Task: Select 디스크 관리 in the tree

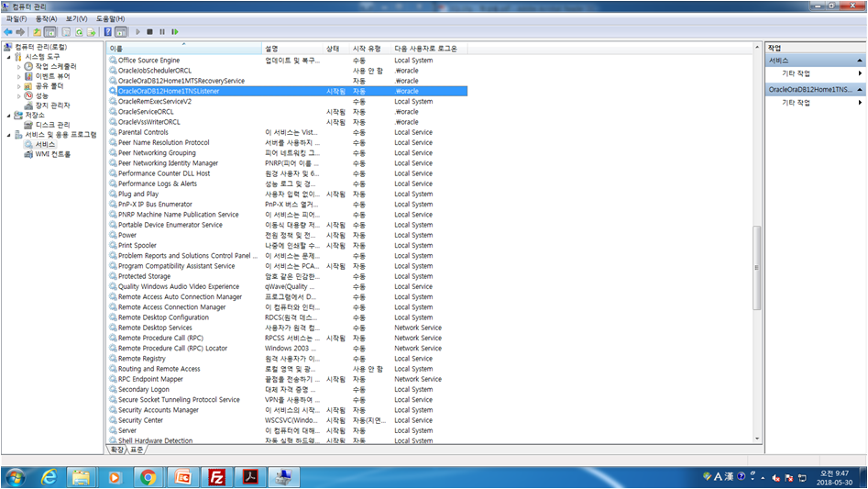Action: point(52,125)
